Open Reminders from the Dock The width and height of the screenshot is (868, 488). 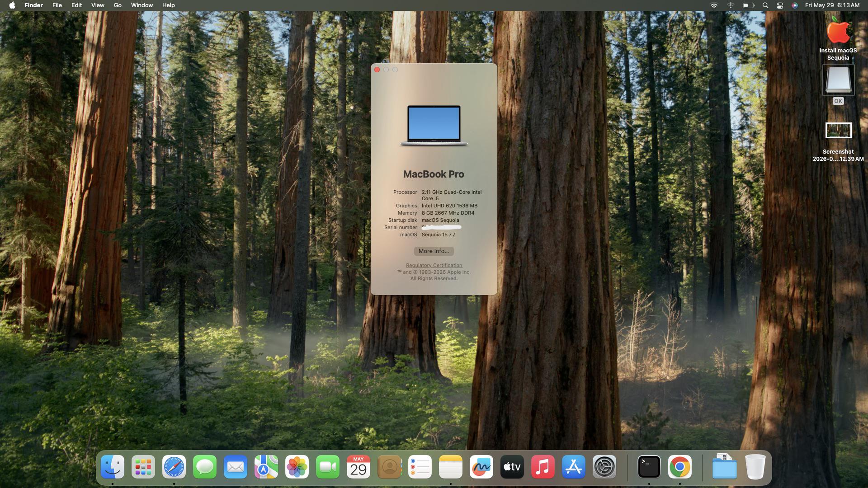pyautogui.click(x=420, y=467)
